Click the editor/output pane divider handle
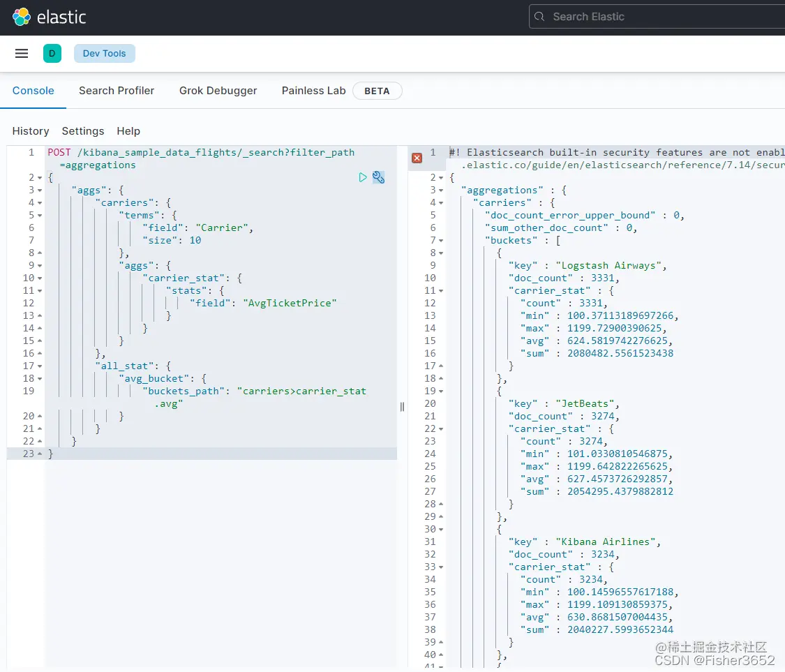 (x=402, y=407)
